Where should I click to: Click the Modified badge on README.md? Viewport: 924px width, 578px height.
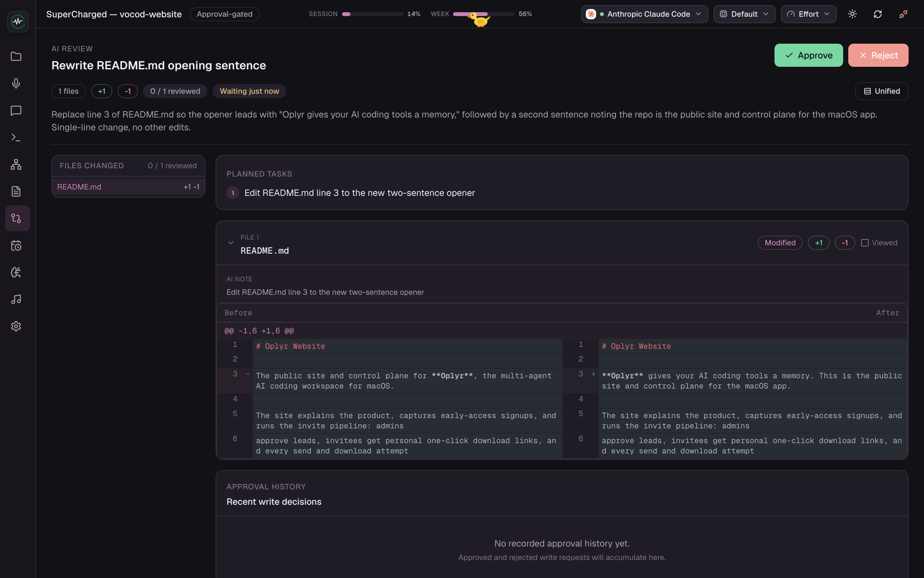pos(780,243)
